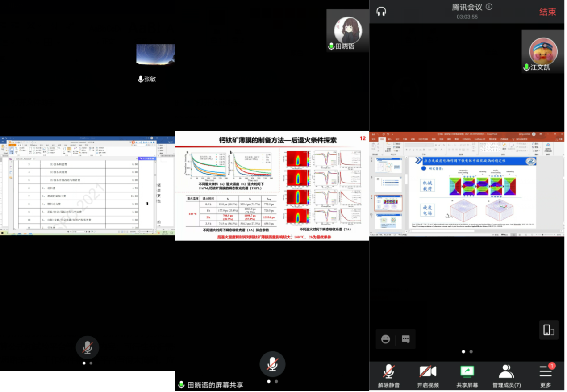Select 田晓语's avatar thumbnail
Screen dimensions: 567x392
(x=347, y=30)
